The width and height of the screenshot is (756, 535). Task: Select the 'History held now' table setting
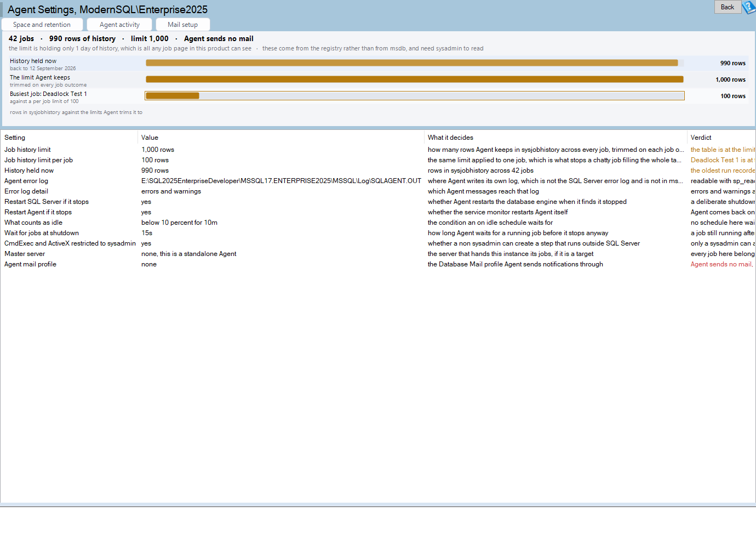click(x=29, y=170)
